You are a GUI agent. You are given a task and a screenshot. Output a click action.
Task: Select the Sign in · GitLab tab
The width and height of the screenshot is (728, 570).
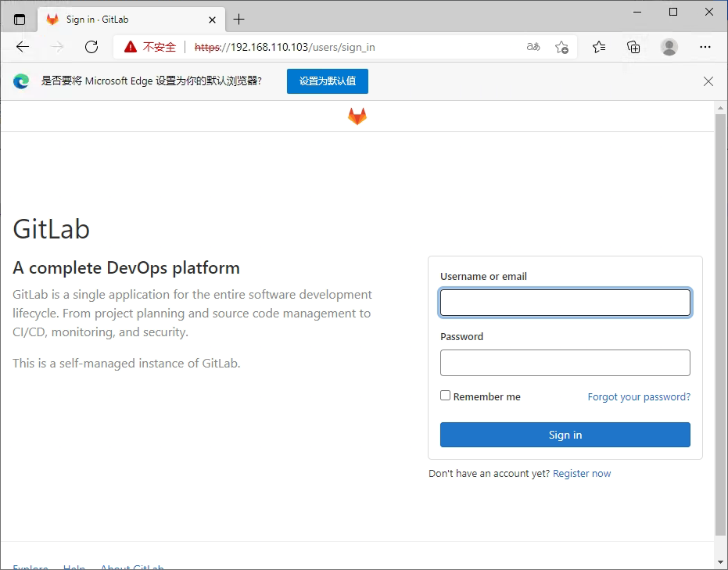131,20
